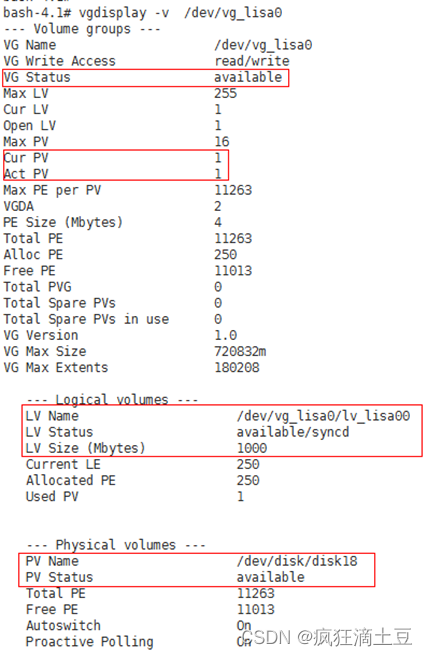Screen dimensions: 428x656
Task: Select VG Max Extents value 180208
Action: [237, 368]
